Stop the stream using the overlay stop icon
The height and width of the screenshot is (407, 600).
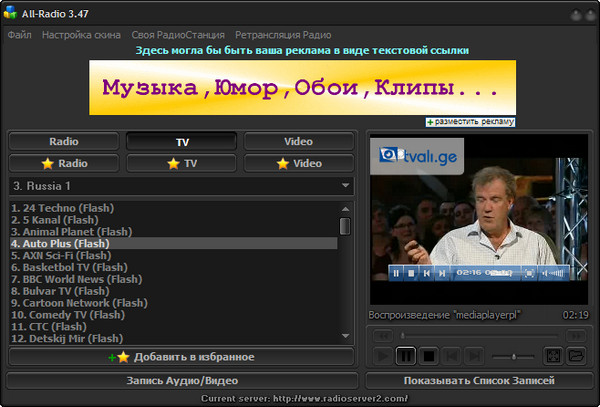click(x=411, y=273)
